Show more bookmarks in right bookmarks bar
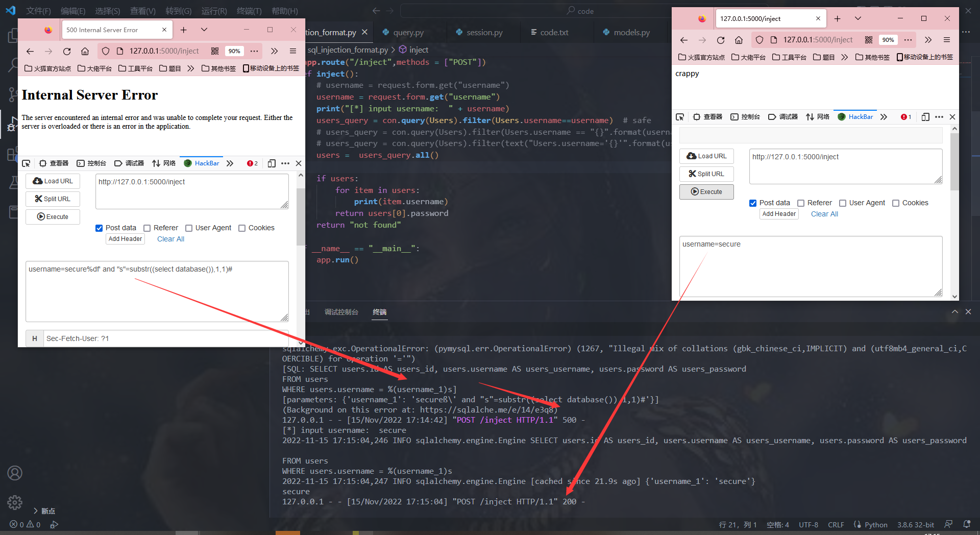The width and height of the screenshot is (980, 535). point(844,57)
